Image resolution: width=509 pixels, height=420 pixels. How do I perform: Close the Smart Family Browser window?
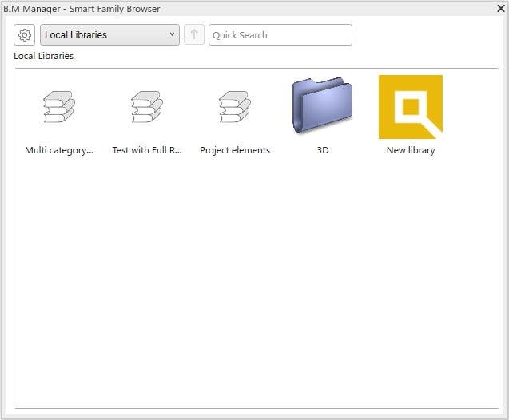pyautogui.click(x=501, y=8)
